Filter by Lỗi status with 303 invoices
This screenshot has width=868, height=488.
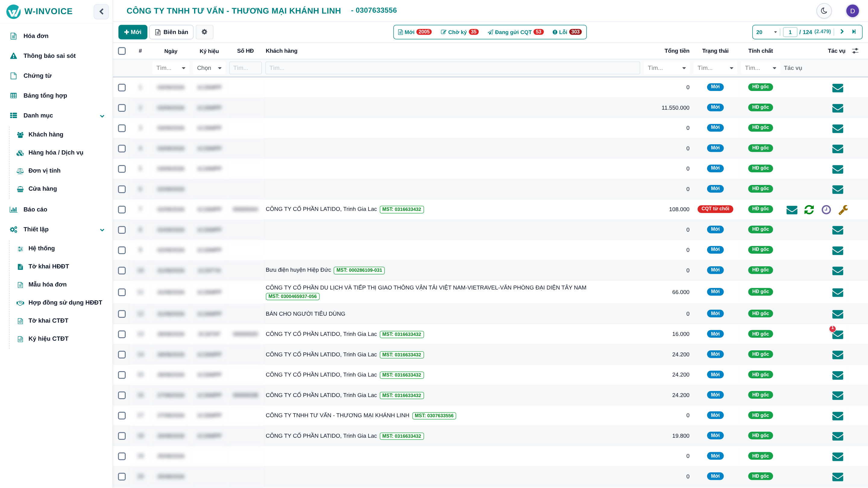tap(567, 32)
